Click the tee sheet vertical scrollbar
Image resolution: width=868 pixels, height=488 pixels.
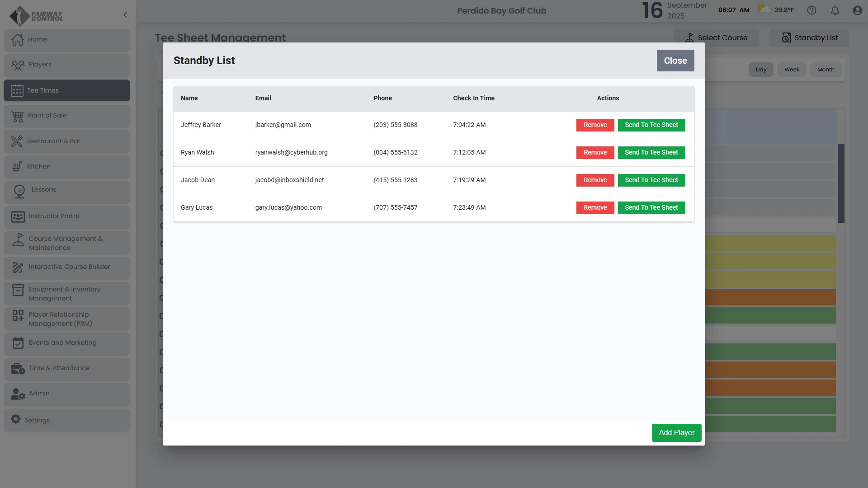point(841,183)
